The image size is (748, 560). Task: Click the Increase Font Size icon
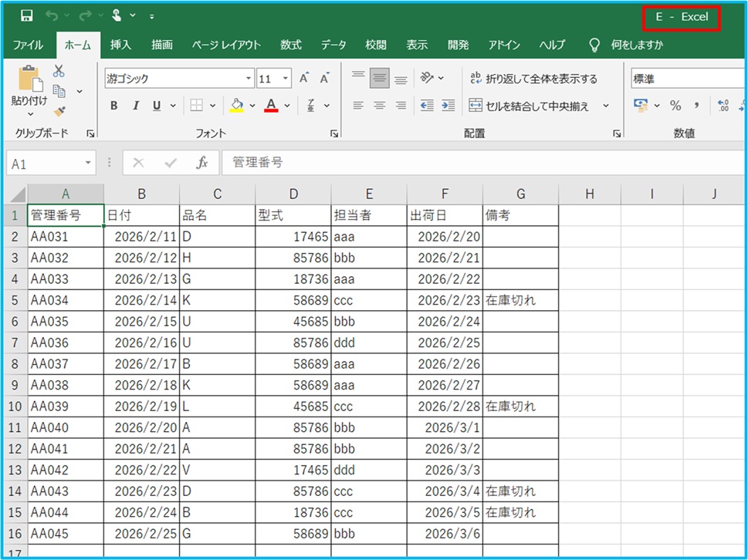(x=304, y=79)
